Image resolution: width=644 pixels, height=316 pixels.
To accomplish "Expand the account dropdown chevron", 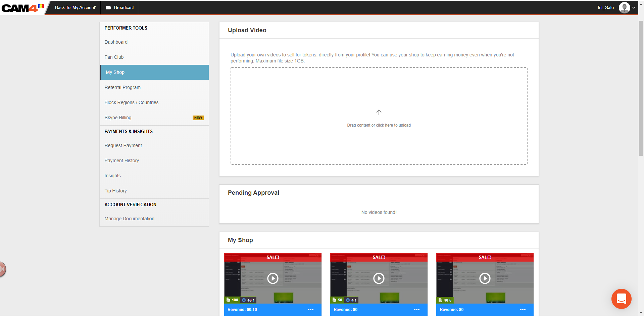I will 634,8.
